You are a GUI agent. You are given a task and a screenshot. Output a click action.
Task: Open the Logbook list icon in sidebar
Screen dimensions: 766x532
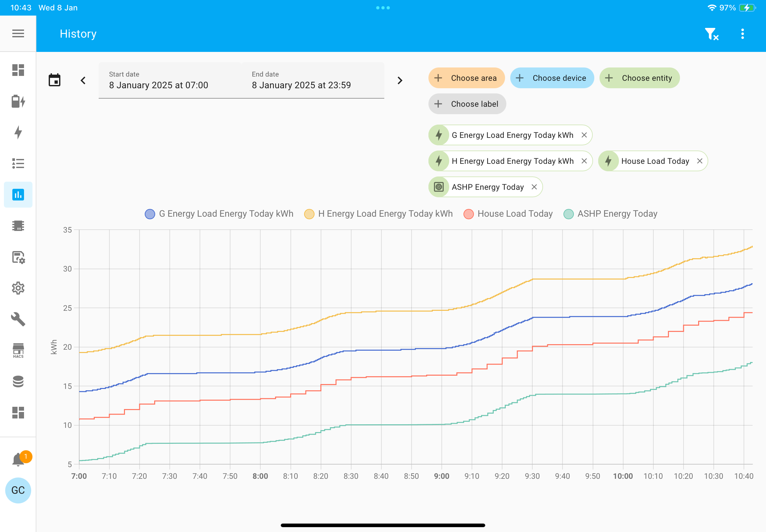click(18, 163)
